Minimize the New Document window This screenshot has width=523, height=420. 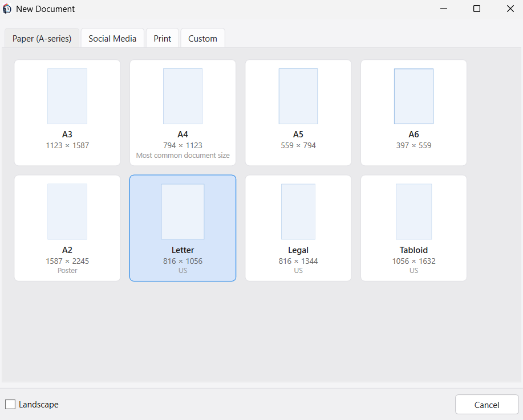tap(444, 9)
